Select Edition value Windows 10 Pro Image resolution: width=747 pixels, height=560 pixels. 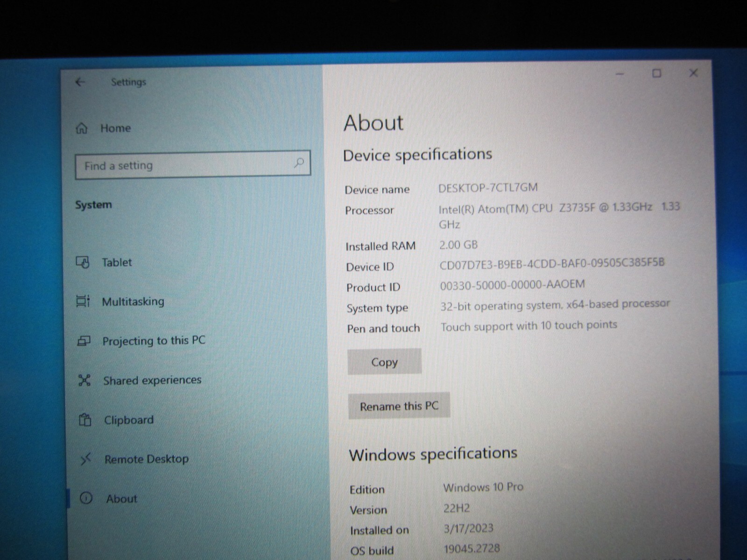483,487
